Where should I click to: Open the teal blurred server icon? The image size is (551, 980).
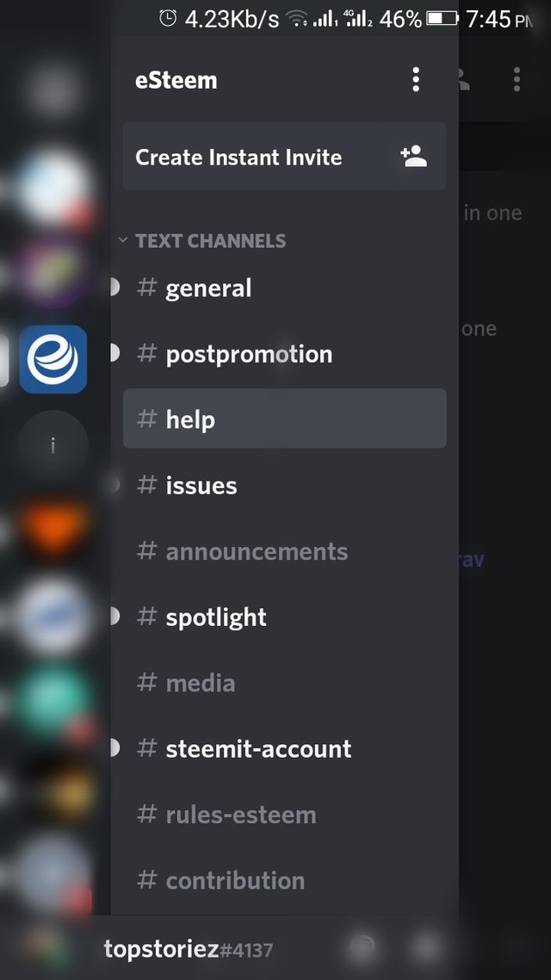point(53,700)
